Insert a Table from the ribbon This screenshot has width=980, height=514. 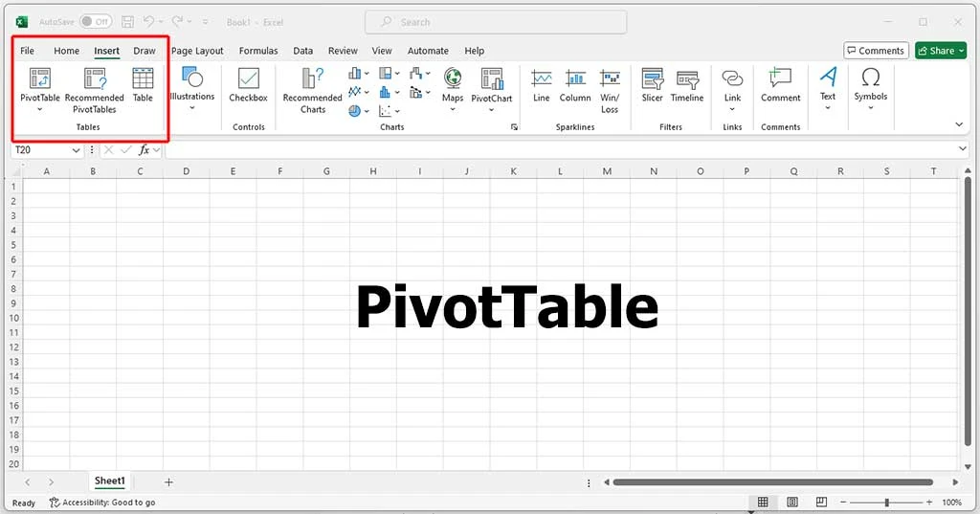point(143,85)
